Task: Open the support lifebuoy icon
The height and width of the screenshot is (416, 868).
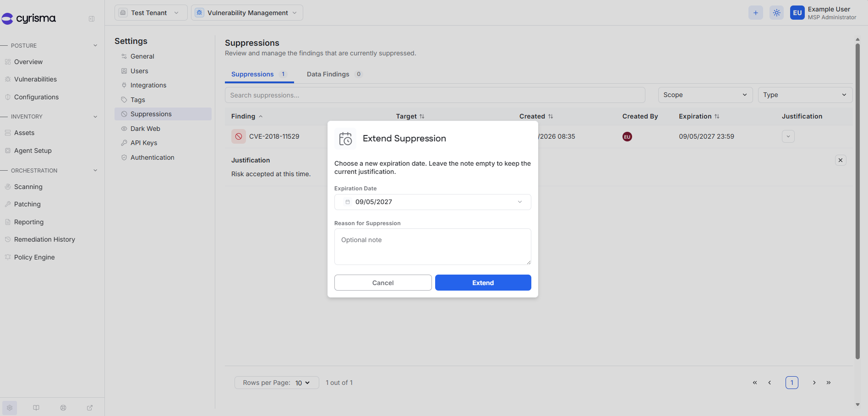Action: (63, 408)
